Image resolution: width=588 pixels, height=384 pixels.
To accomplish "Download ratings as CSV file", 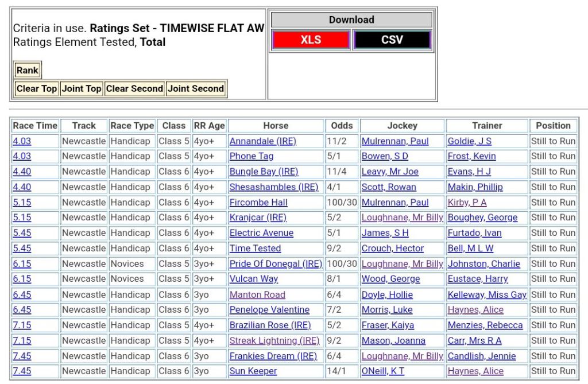I will [x=392, y=40].
